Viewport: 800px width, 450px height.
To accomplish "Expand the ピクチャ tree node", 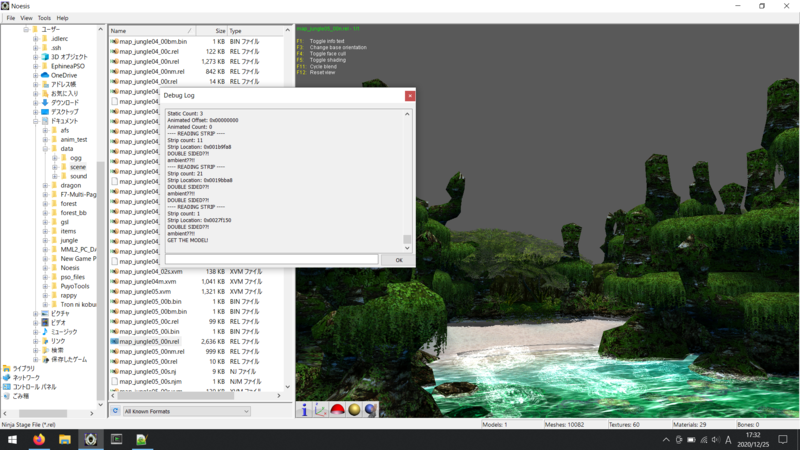I will point(36,313).
